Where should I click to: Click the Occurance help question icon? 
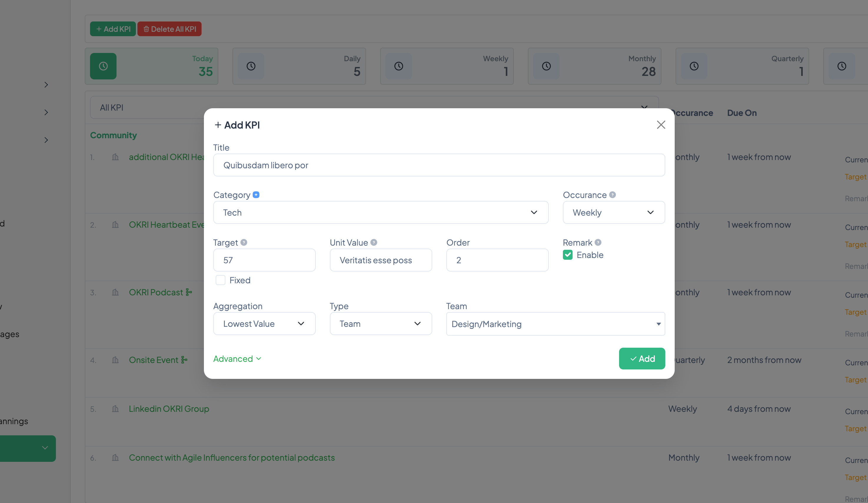point(612,194)
